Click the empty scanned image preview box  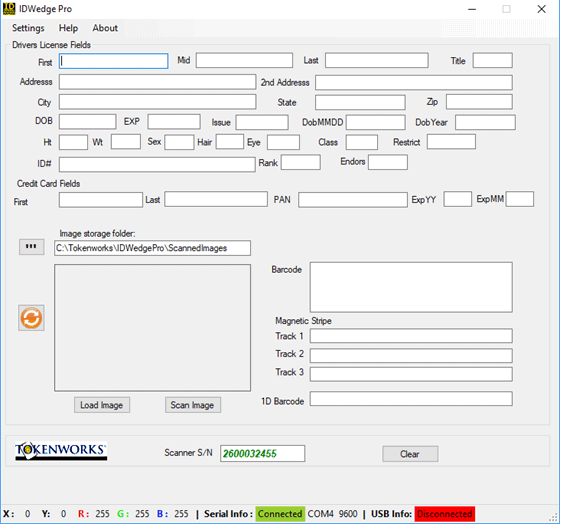point(152,327)
